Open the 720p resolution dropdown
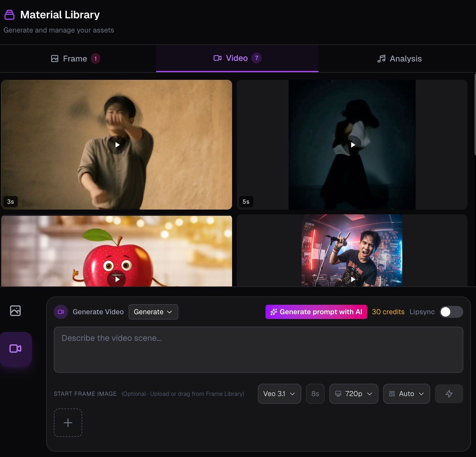Viewport: 476px width, 457px height. (x=354, y=394)
